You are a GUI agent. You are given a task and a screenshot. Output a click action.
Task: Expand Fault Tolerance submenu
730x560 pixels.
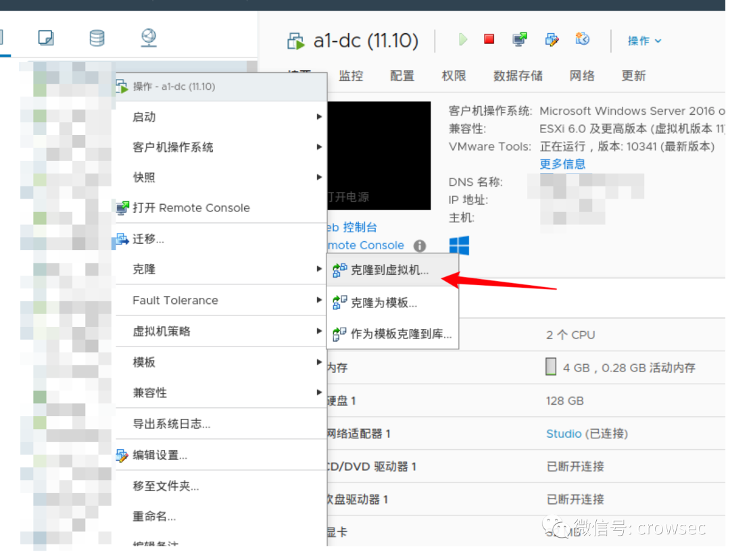[x=221, y=301]
